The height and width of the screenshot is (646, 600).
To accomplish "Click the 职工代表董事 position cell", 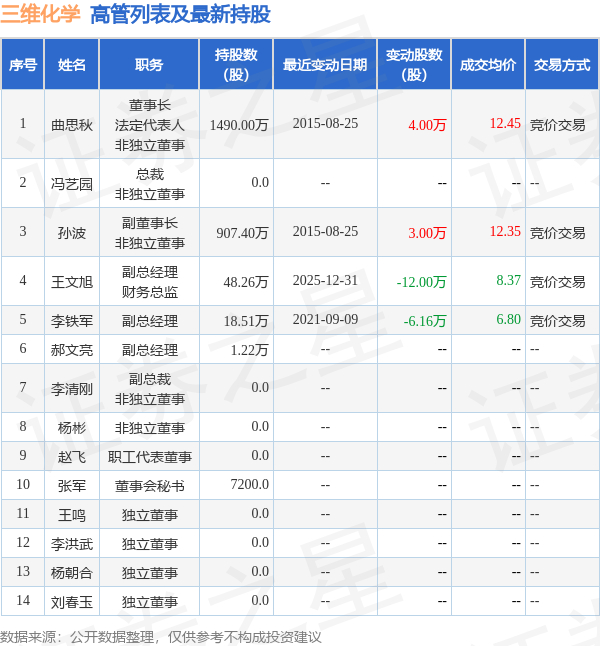I will [x=150, y=456].
